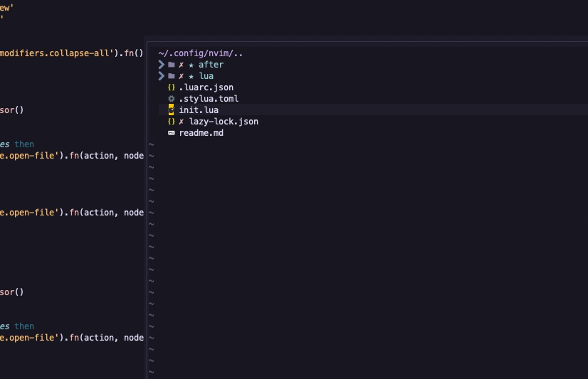Click the folder icon beside after

[172, 65]
